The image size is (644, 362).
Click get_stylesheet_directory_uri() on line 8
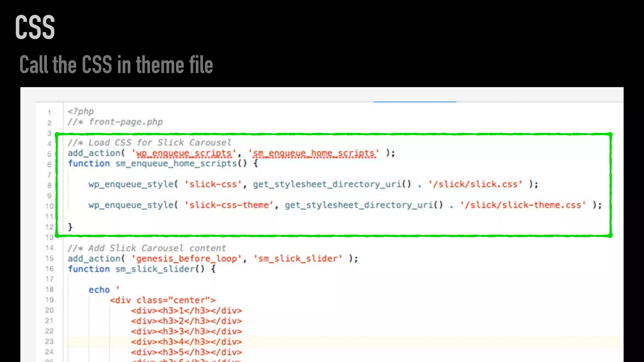tap(332, 184)
